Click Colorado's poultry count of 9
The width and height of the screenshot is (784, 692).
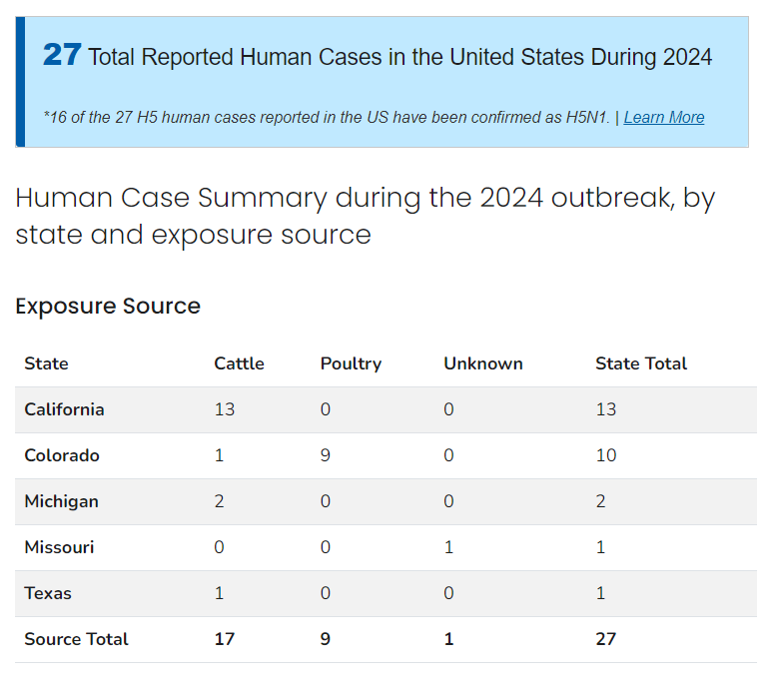pyautogui.click(x=326, y=455)
